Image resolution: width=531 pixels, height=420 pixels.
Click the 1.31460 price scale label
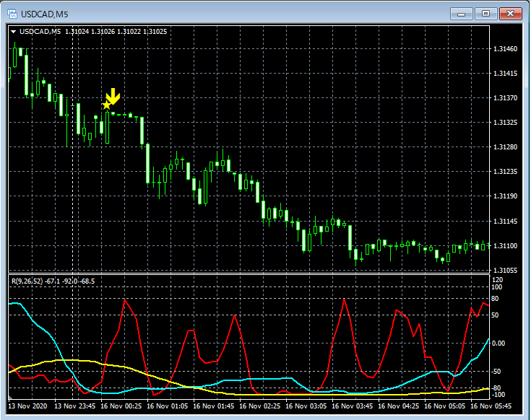tap(504, 49)
